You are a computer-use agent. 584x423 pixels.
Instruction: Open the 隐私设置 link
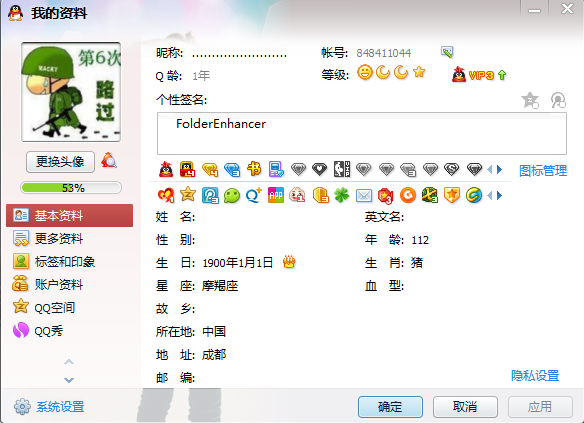coord(535,375)
